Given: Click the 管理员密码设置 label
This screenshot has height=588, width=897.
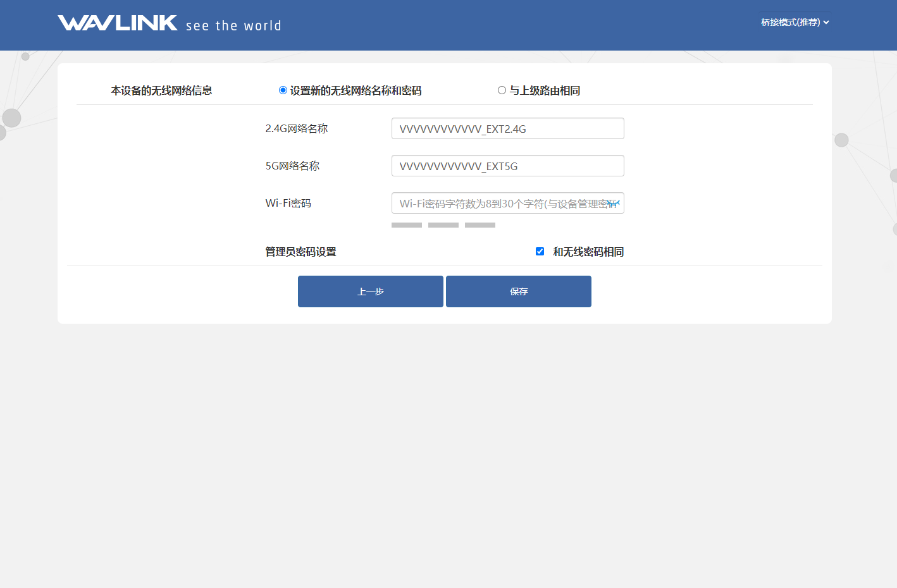Looking at the screenshot, I should tap(300, 252).
